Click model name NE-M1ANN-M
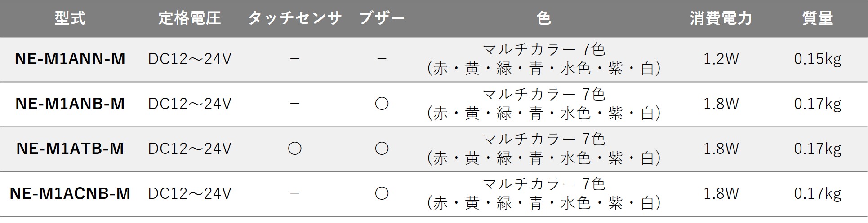The width and height of the screenshot is (868, 223). coord(70,59)
